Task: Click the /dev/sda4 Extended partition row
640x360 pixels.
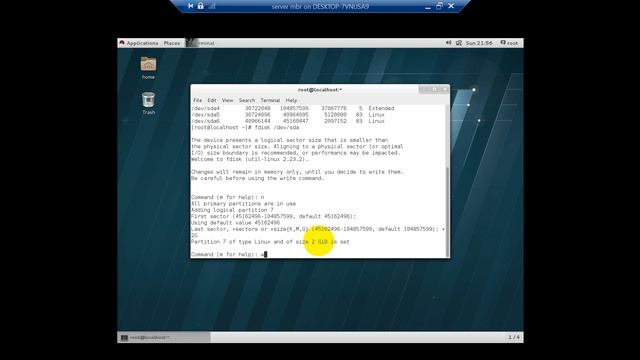Action: coord(293,108)
